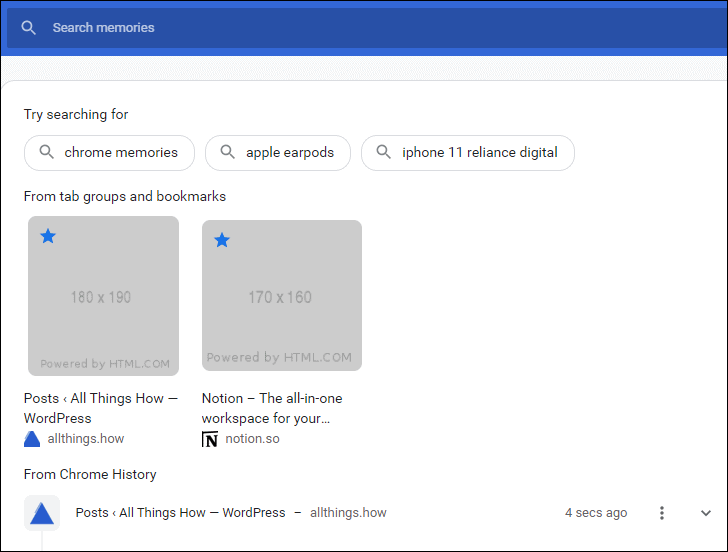Click the Notion favicon under bookmark card
The image size is (728, 552).
210,439
